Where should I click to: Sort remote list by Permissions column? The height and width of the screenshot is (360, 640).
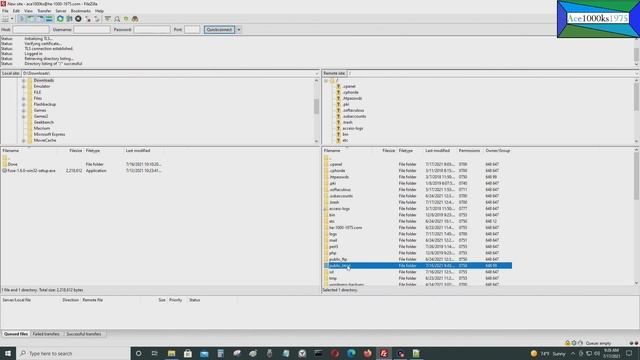(x=470, y=151)
